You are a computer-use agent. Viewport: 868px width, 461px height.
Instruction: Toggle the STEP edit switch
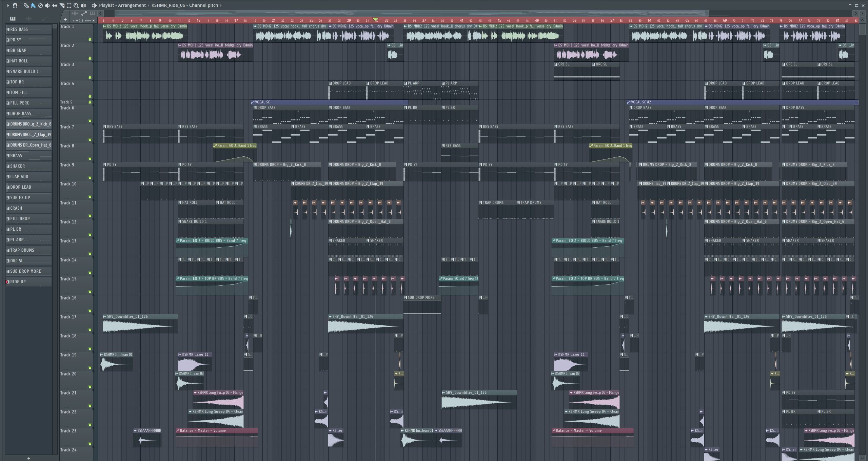point(81,20)
